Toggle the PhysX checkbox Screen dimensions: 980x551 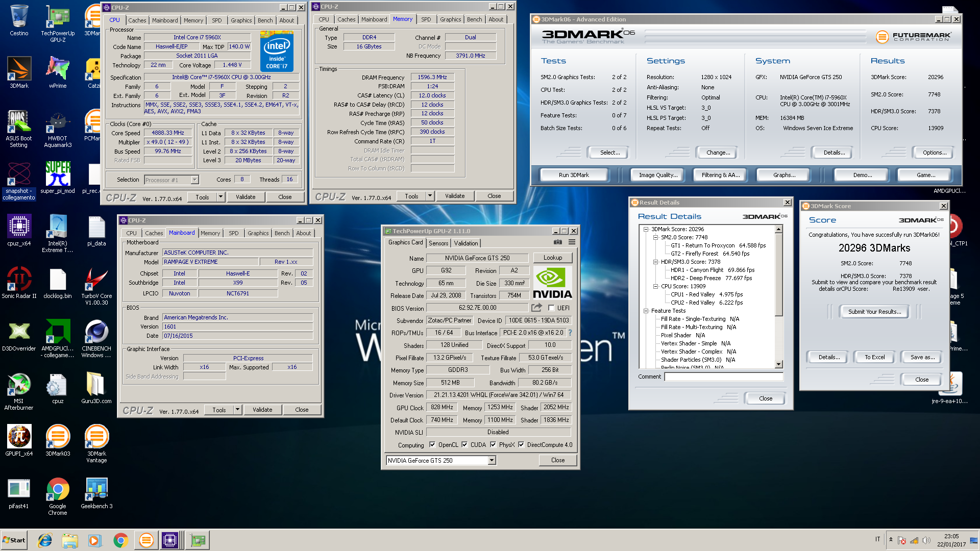[x=493, y=444]
